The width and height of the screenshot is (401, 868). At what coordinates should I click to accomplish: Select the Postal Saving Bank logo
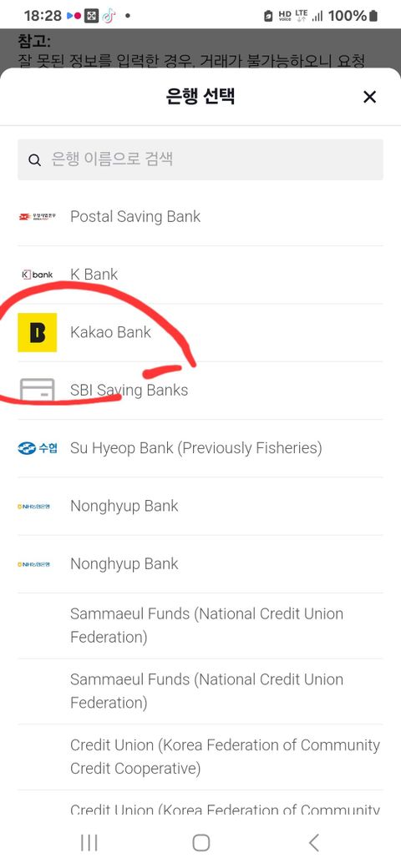(37, 216)
